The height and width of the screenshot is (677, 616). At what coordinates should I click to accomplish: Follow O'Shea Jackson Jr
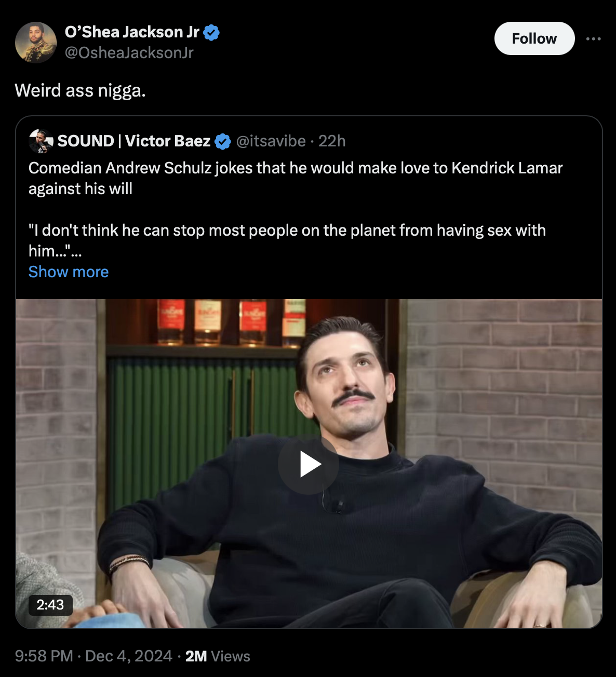pyautogui.click(x=534, y=38)
